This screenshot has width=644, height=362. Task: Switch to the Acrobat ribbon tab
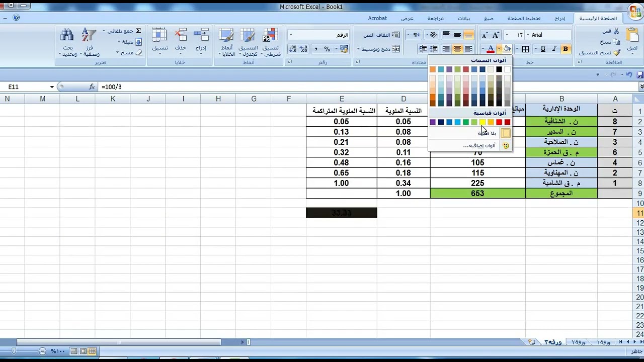377,19
